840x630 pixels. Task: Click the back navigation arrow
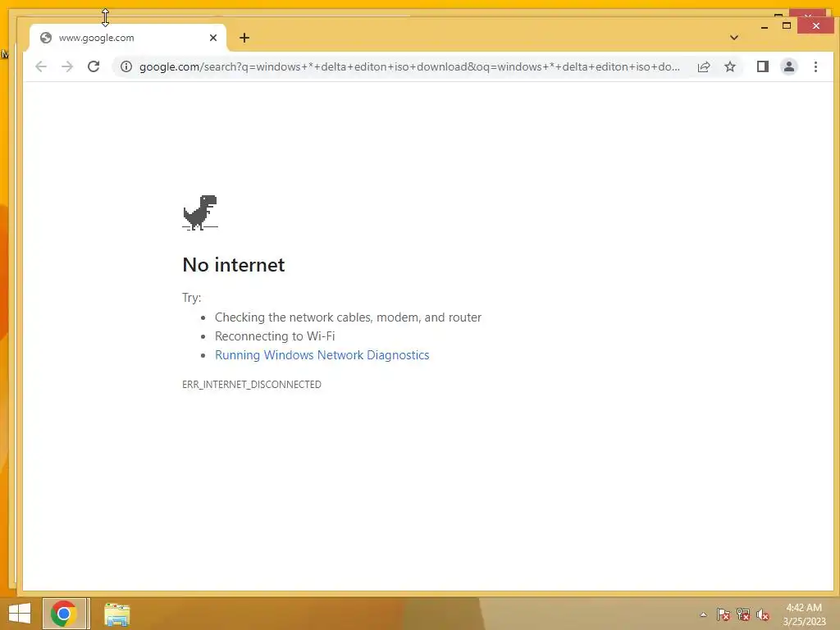(x=41, y=66)
